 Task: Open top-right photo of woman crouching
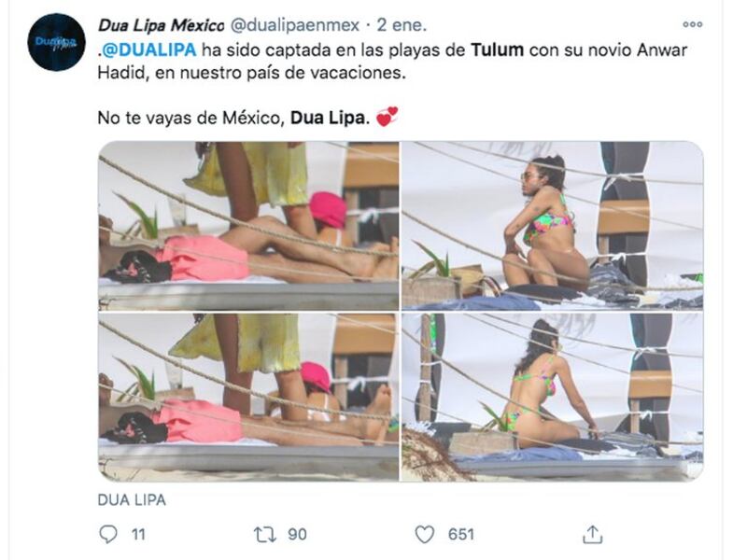tap(552, 226)
